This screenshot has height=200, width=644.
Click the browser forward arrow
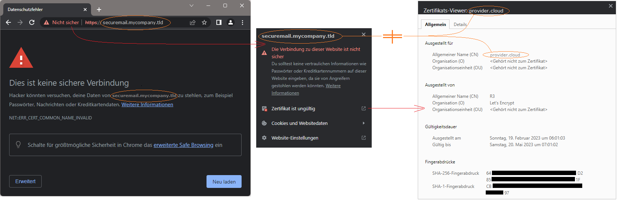(20, 22)
